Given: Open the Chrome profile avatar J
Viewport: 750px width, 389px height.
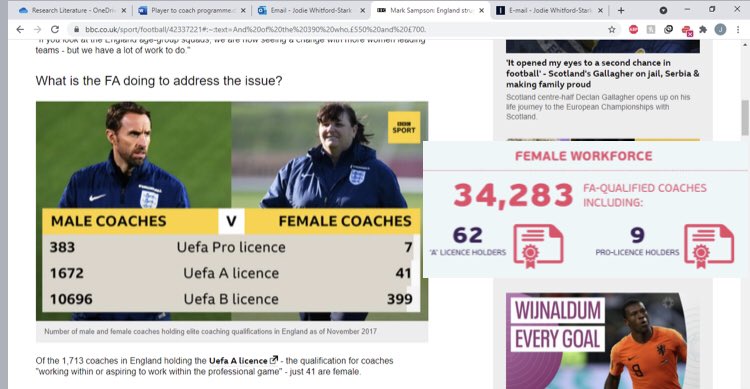Looking at the screenshot, I should [x=720, y=30].
